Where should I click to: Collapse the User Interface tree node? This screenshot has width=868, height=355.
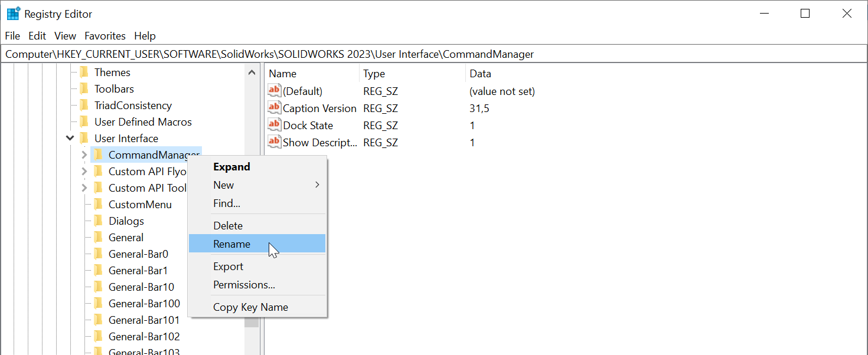click(70, 139)
